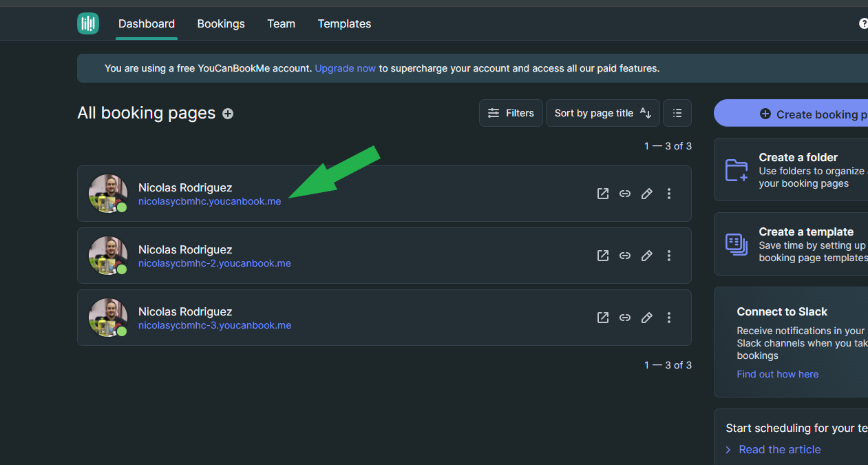
Task: Open the nicolasycbmhc.youcanbook.me link
Action: click(x=209, y=201)
